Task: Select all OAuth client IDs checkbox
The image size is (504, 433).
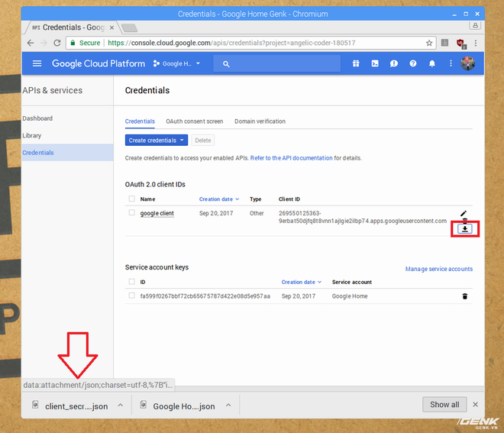Action: 132,199
